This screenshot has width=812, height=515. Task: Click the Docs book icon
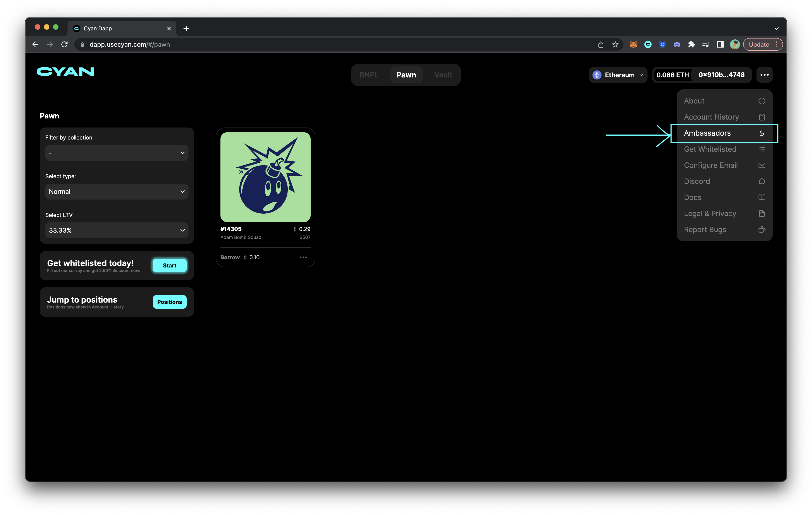tap(762, 197)
